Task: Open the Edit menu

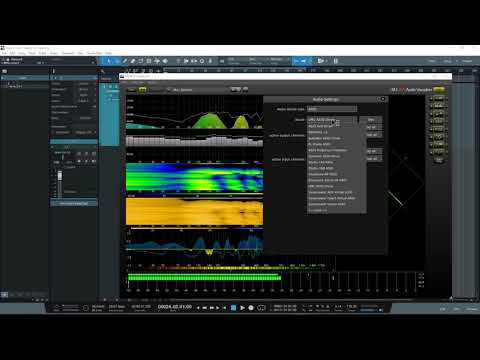Action: [12, 53]
